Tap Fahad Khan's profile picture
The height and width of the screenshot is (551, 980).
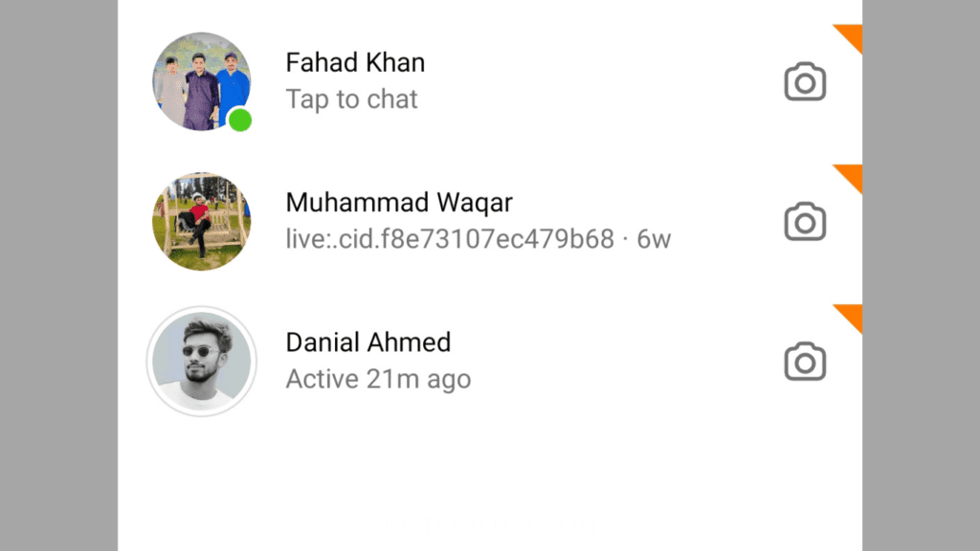[x=201, y=81]
